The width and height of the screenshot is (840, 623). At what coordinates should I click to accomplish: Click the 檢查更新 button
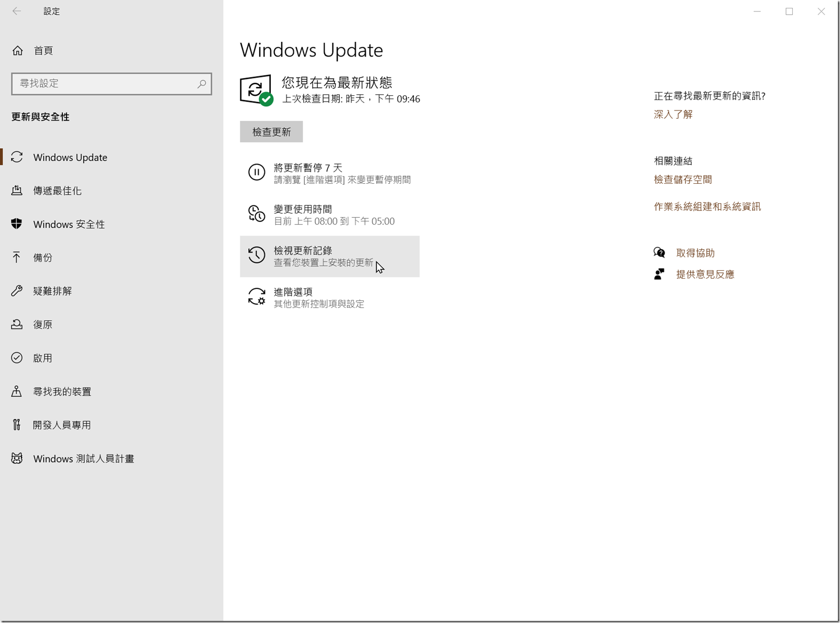(x=271, y=131)
